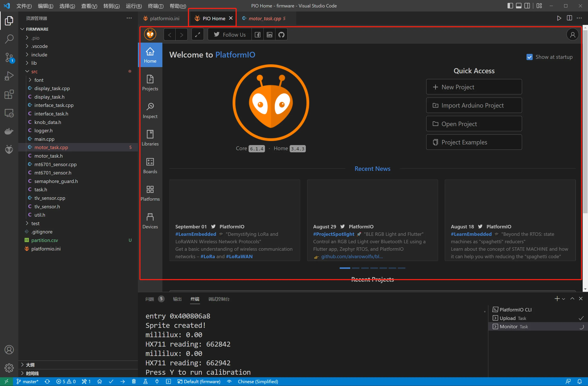This screenshot has height=386, width=588.
Task: Open PlatformIO Facebook page icon
Action: click(x=258, y=35)
